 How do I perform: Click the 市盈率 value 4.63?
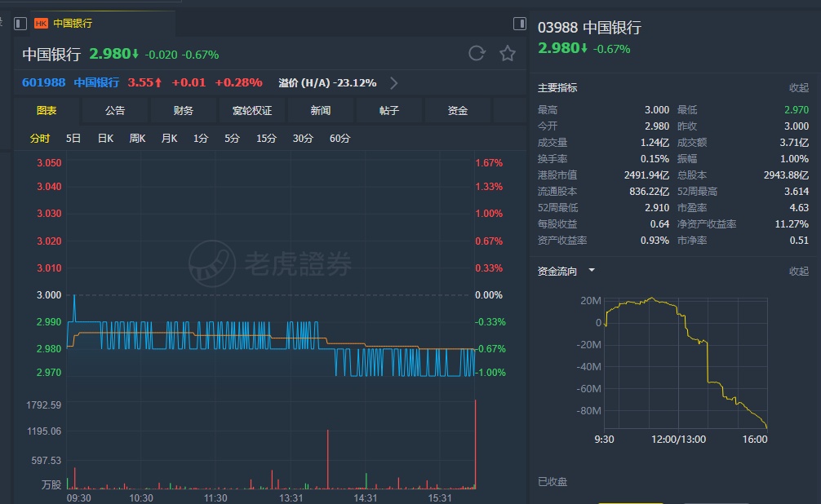799,207
